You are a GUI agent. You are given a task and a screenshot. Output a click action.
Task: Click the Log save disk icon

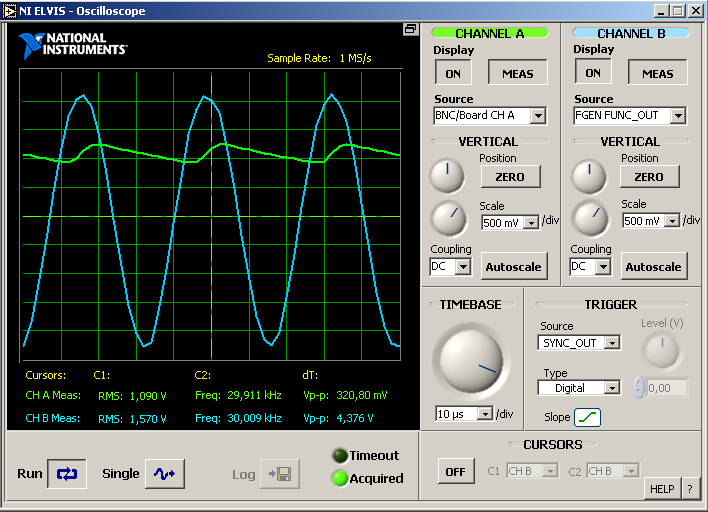pyautogui.click(x=280, y=474)
